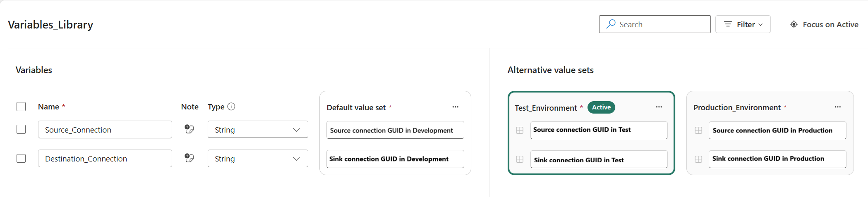Open Default value set more options
The image size is (868, 197).
455,107
